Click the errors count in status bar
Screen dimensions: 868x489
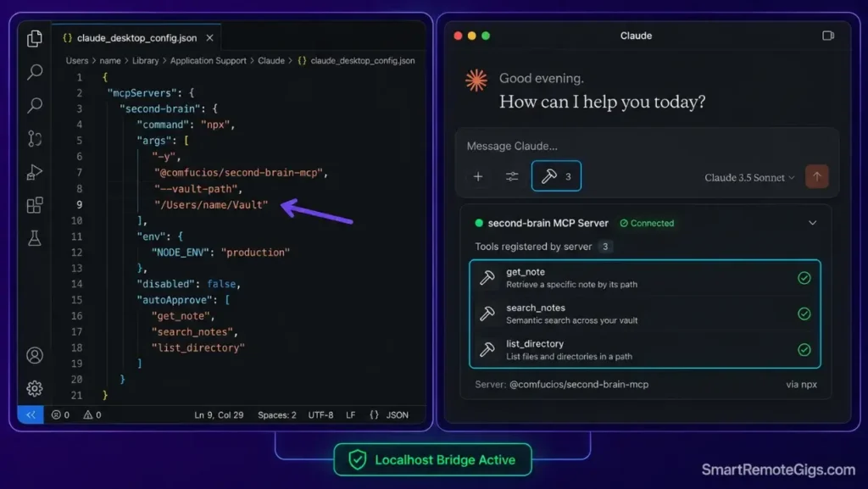(60, 415)
